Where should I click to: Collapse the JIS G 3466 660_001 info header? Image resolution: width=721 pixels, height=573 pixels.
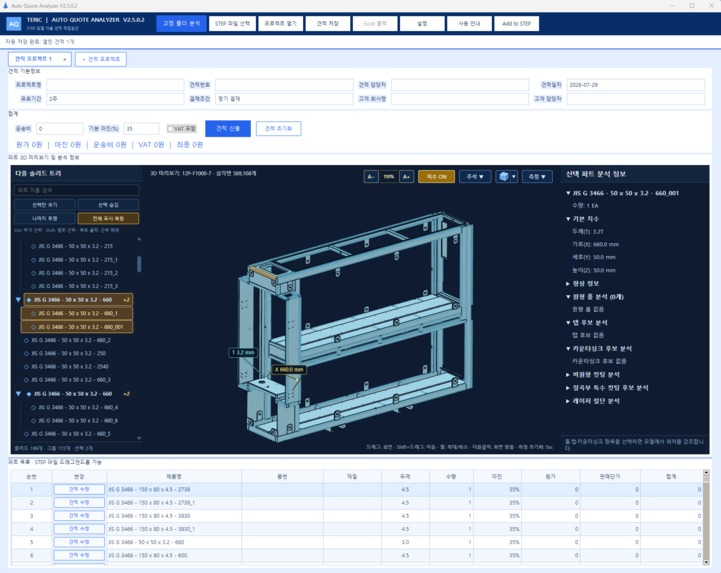click(568, 193)
